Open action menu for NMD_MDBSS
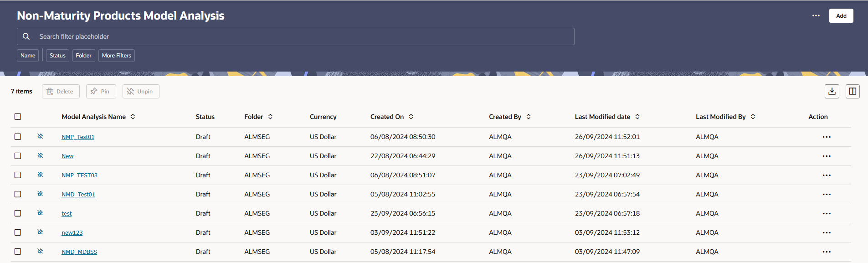The image size is (868, 263). point(827,252)
